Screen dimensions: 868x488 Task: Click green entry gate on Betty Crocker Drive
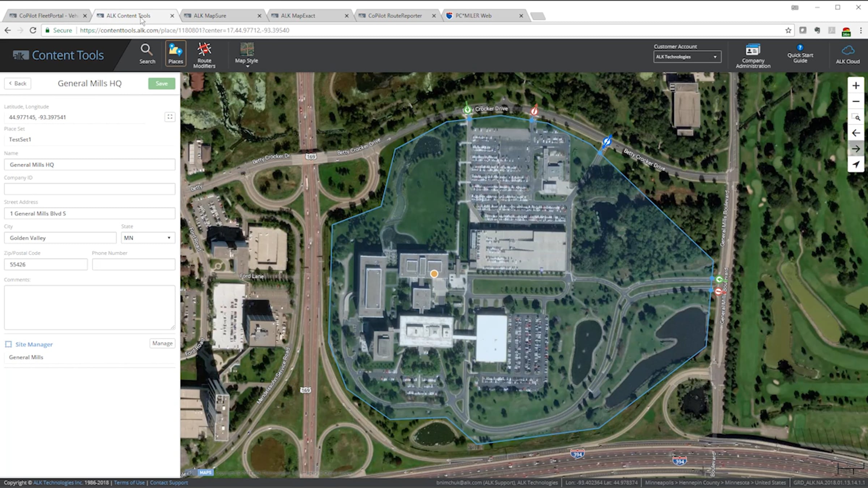click(467, 109)
